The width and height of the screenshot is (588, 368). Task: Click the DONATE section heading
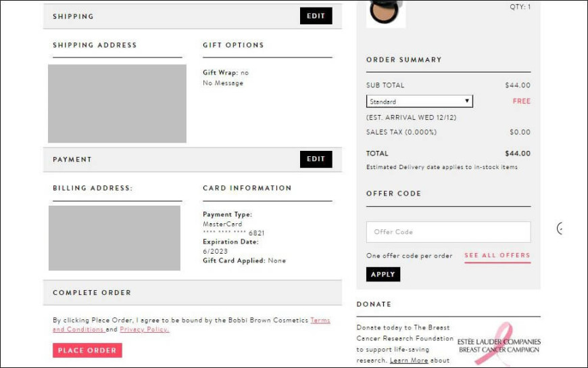click(374, 304)
